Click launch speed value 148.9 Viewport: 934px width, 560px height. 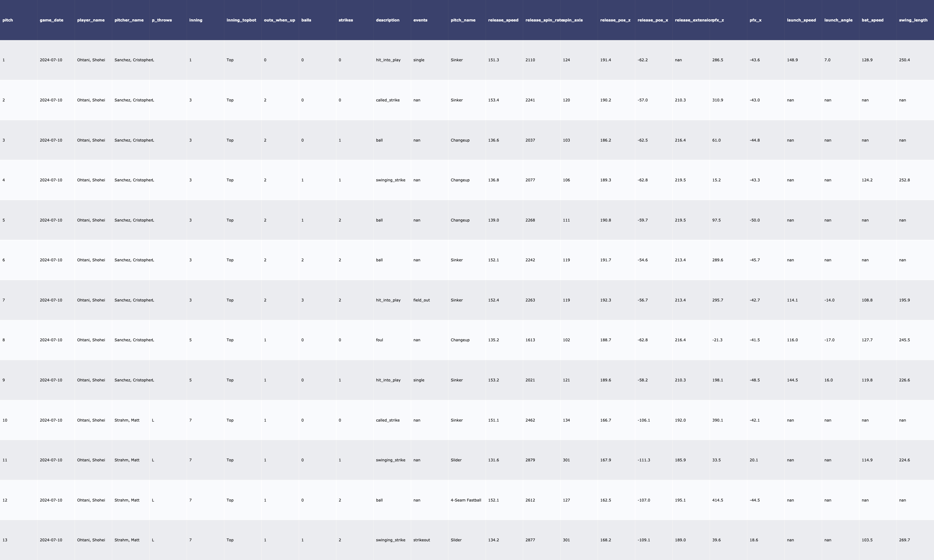coord(792,60)
